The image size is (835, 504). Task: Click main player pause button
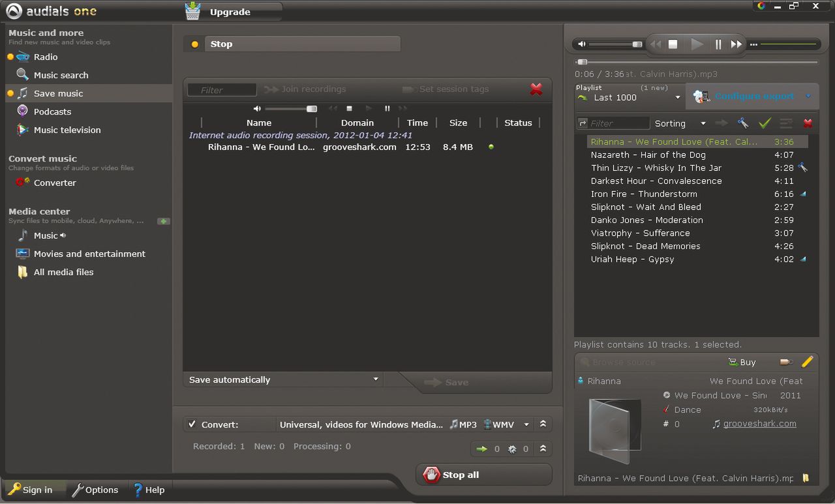(x=718, y=44)
